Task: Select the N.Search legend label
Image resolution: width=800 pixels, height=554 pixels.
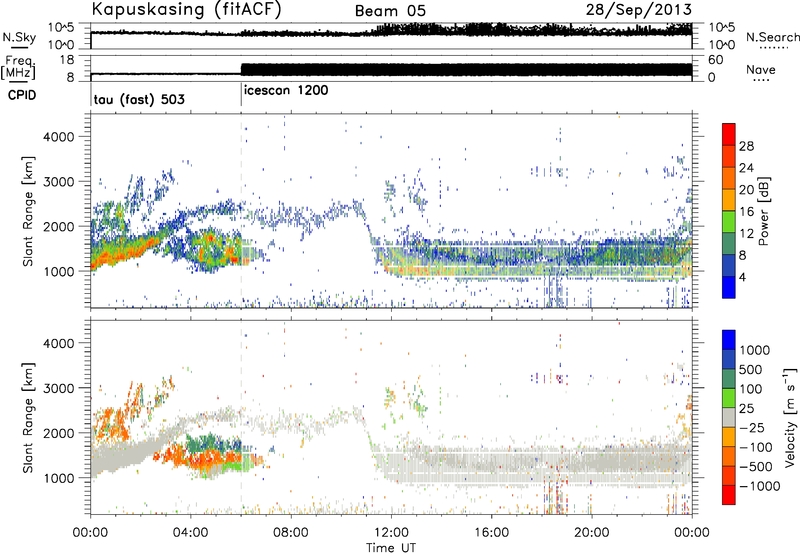Action: [x=772, y=37]
